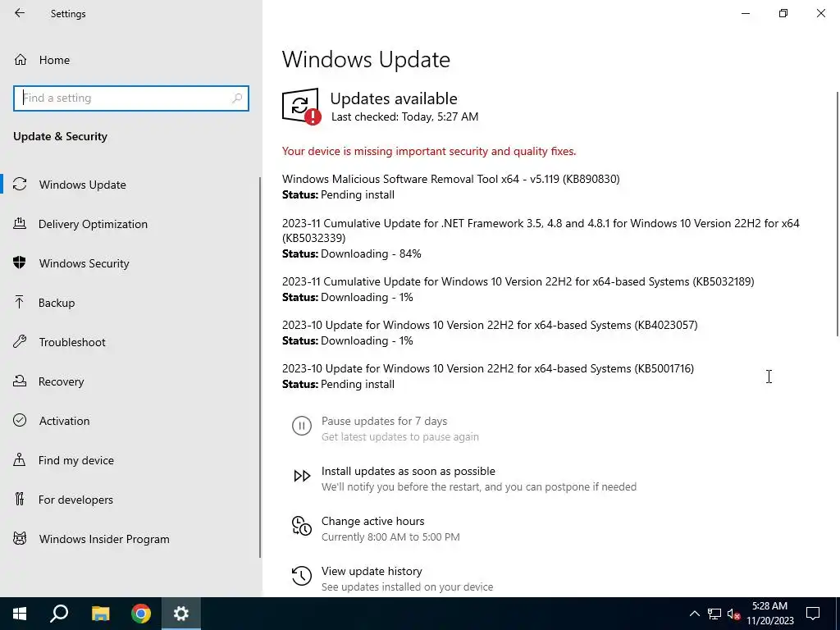Click the Troubleshoot wrench icon

[x=20, y=341]
